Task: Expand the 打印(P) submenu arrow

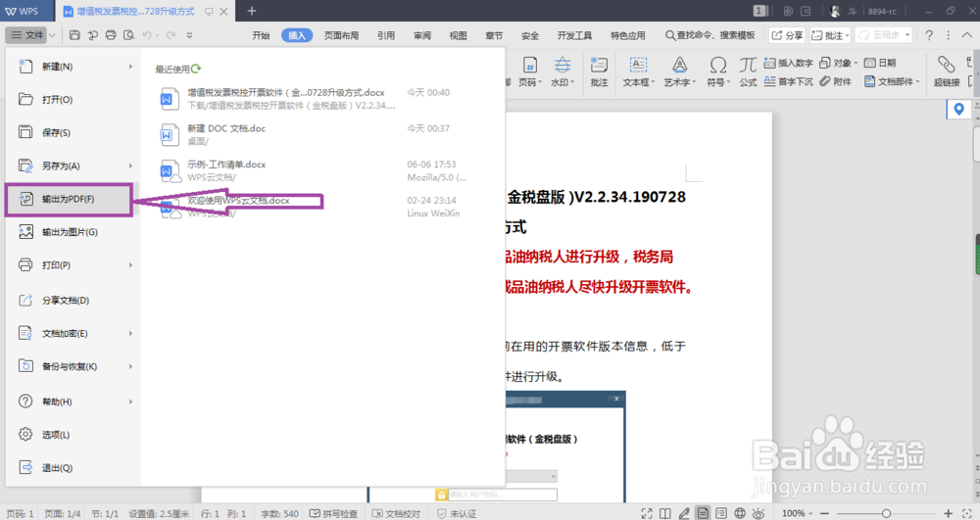Action: (x=130, y=264)
